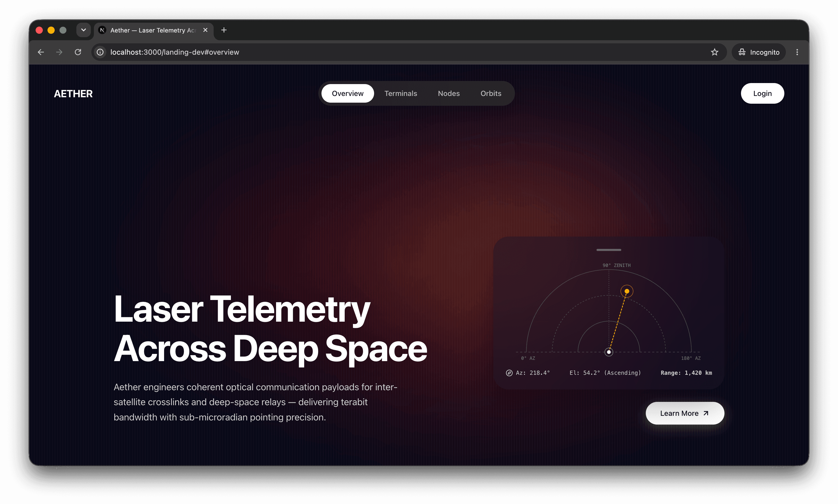Switch to the Terminals nav tab

(400, 93)
